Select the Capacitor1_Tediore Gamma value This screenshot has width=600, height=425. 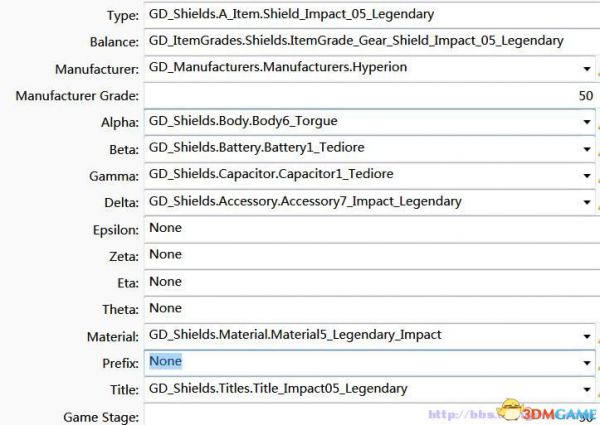click(271, 174)
